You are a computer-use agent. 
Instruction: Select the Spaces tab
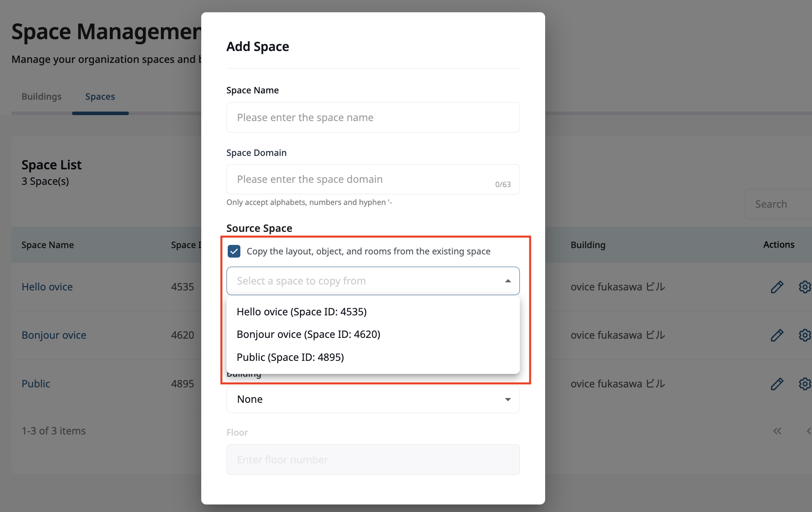[x=100, y=97]
